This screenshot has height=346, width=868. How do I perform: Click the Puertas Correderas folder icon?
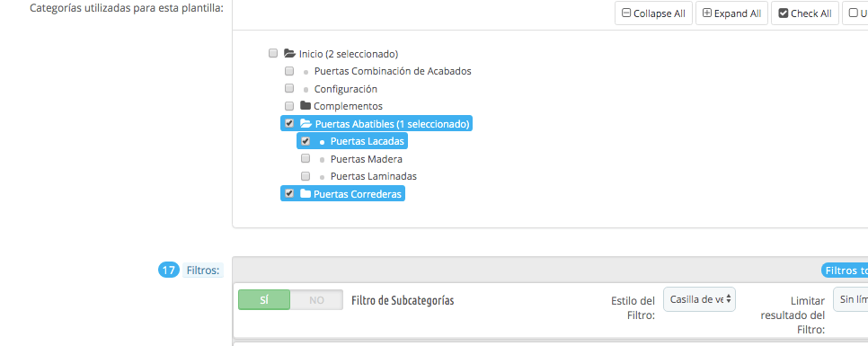point(305,193)
